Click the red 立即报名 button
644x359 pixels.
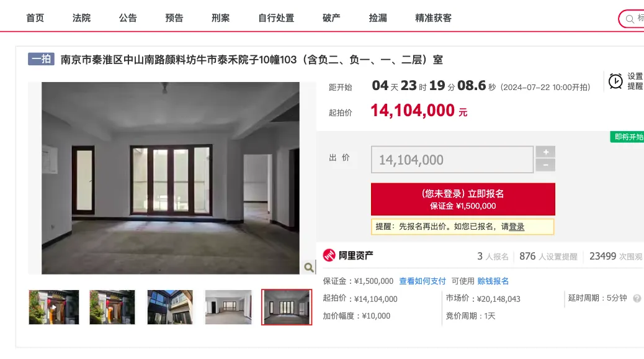(x=463, y=199)
